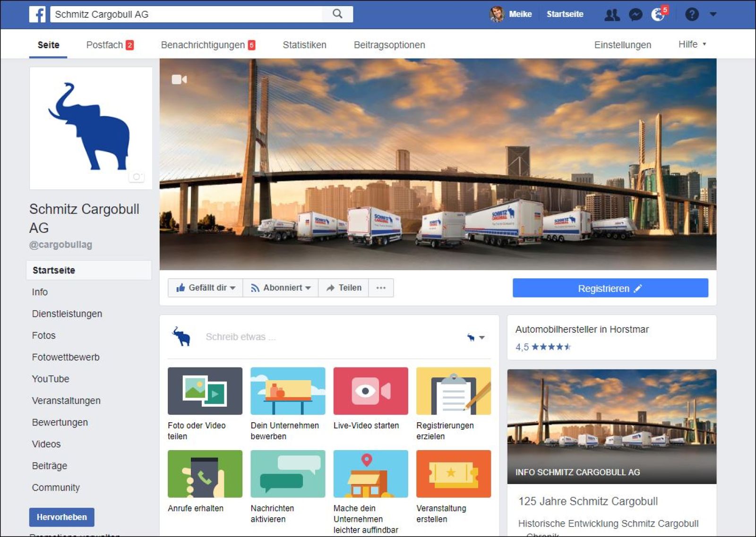
Task: Click 'Startseite' link in top bar
Action: [x=565, y=14]
